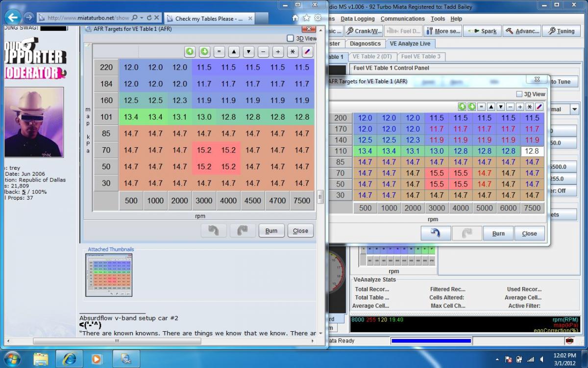Open Windows Media Player from the taskbar
Screen dimensions: 588x368
point(97,358)
